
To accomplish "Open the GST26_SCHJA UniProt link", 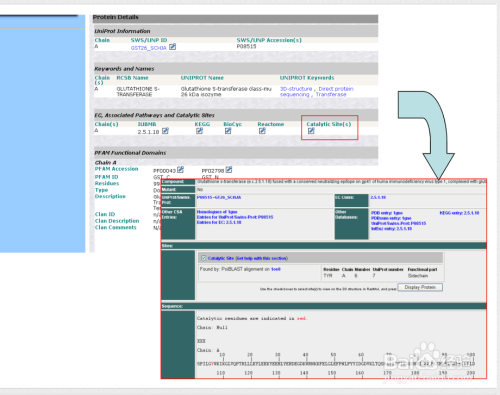I will pos(148,48).
